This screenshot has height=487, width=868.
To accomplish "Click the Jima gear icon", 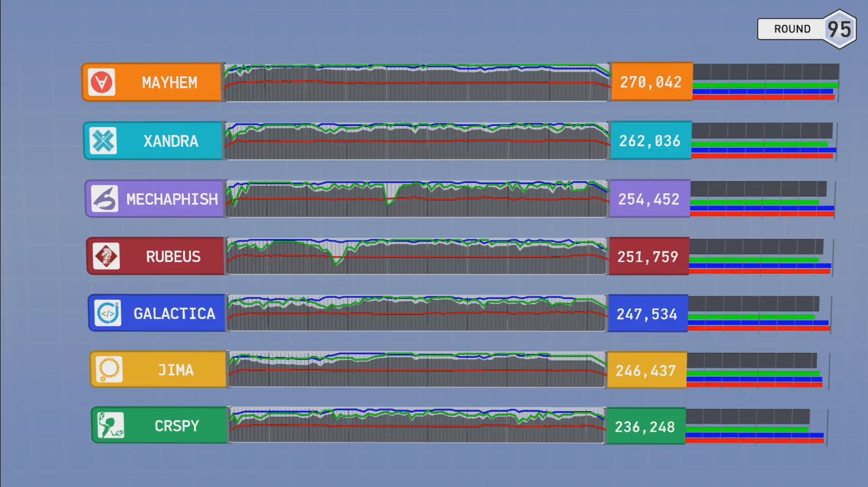I will [x=109, y=369].
